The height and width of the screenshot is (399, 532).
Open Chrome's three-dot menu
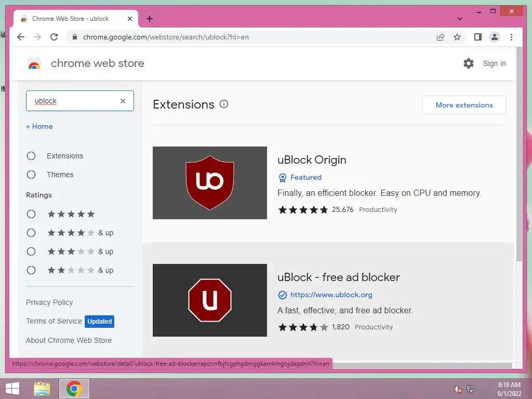click(x=511, y=37)
